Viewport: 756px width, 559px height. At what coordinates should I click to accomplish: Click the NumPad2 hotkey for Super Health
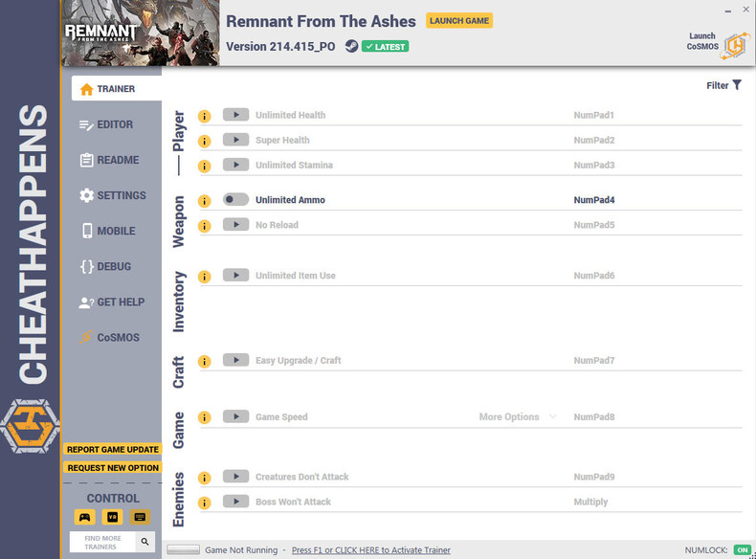[x=594, y=140]
